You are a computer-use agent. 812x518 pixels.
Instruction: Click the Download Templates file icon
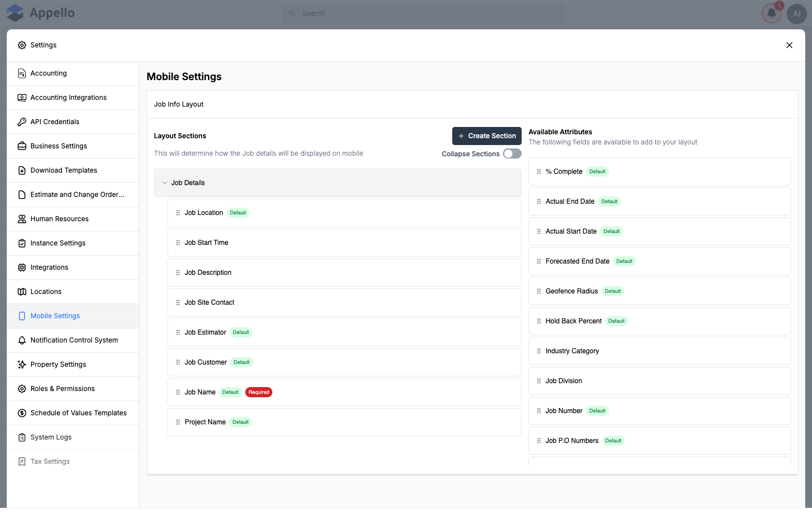click(22, 170)
